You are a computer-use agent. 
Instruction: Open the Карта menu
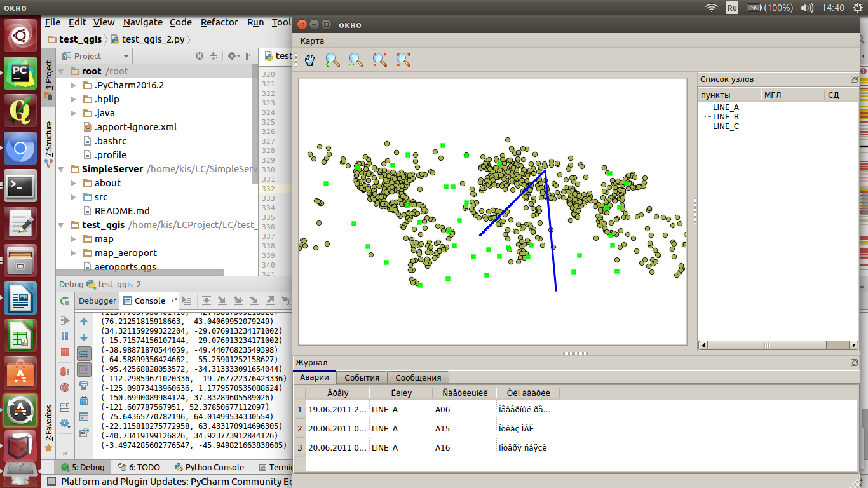[x=312, y=41]
